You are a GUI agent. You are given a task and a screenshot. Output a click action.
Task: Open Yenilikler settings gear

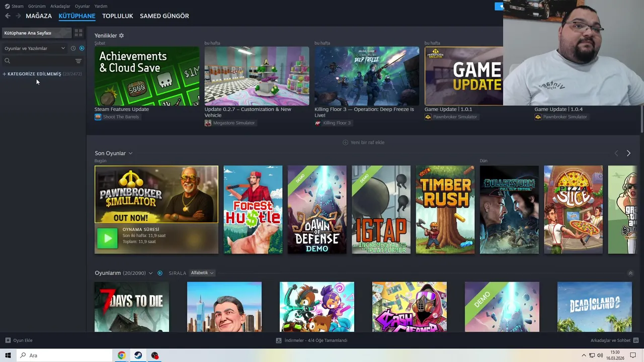tap(121, 36)
